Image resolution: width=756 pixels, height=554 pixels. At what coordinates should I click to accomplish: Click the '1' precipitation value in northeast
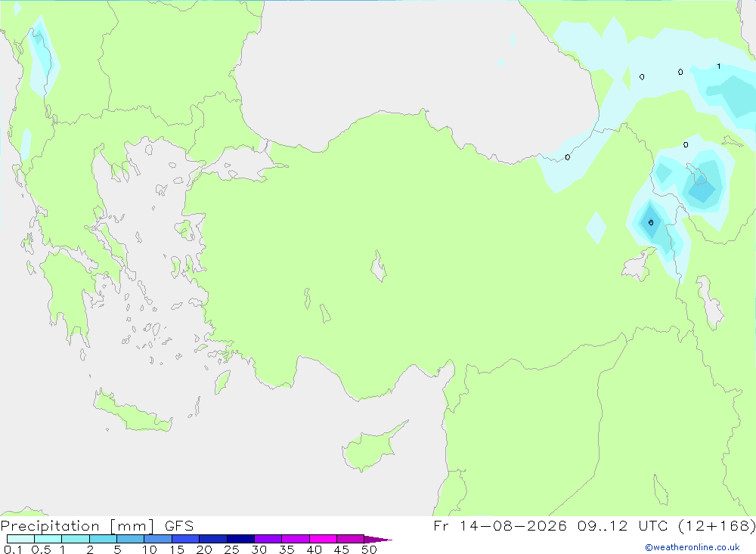click(x=719, y=66)
